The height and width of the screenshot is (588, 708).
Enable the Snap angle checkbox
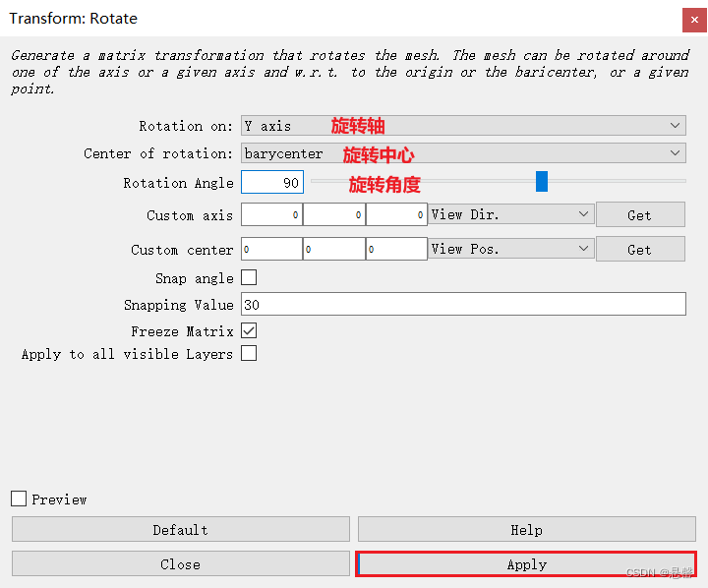point(249,277)
